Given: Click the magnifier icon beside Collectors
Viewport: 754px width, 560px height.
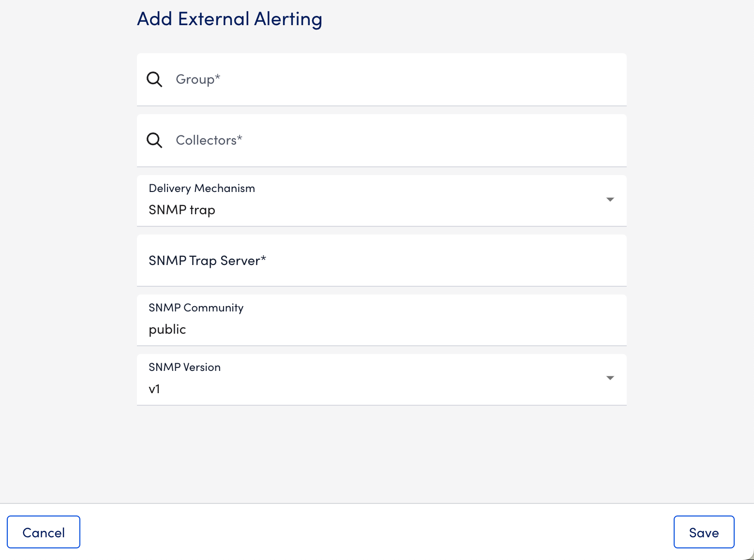Looking at the screenshot, I should 154,140.
